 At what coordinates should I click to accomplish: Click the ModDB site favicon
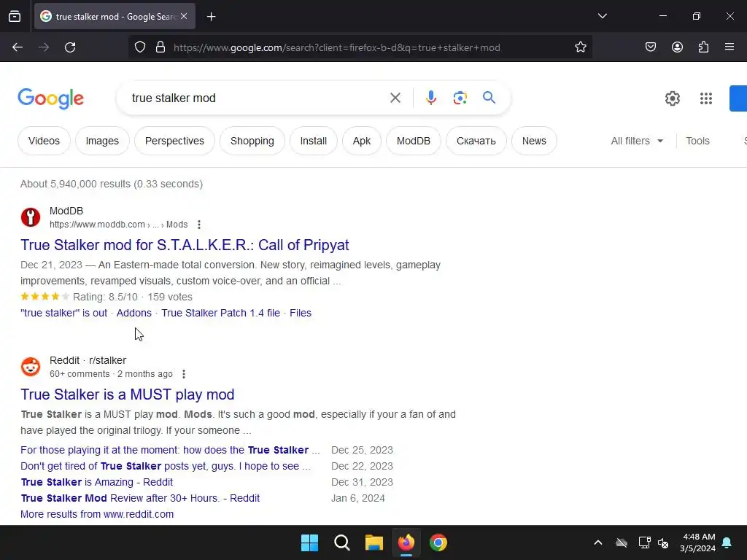(31, 217)
